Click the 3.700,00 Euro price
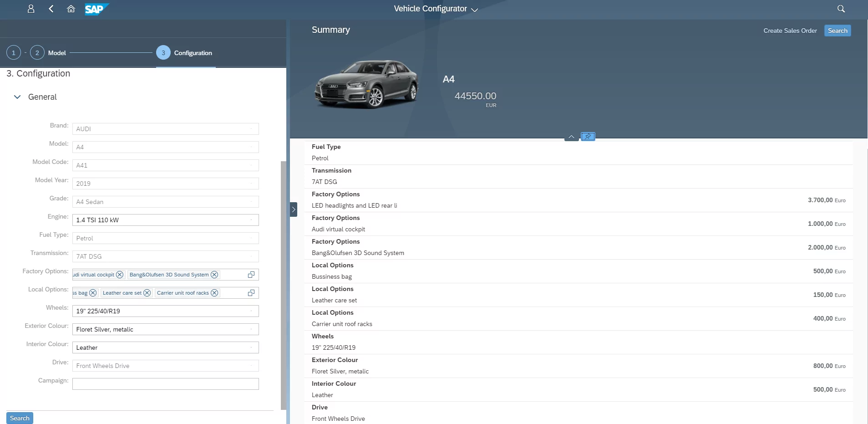The image size is (868, 424). [827, 200]
